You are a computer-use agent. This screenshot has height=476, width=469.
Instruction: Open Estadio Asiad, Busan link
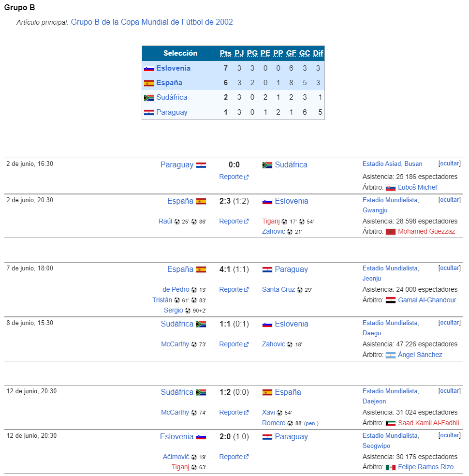pos(392,164)
